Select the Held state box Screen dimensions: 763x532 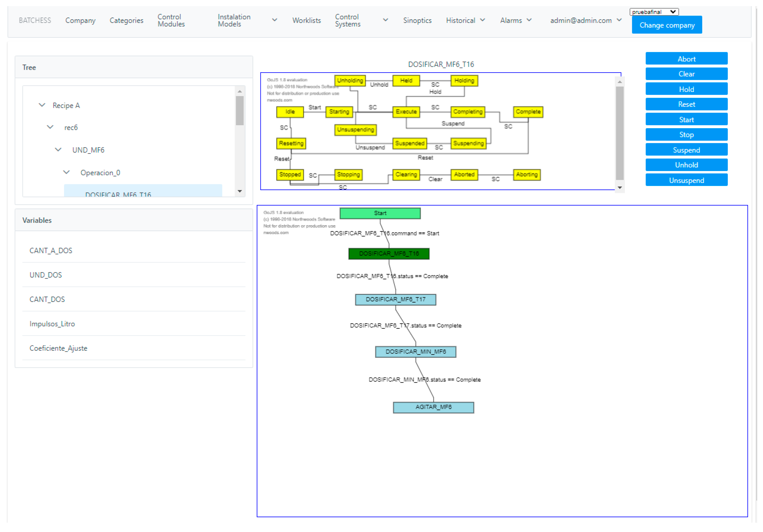pos(406,80)
